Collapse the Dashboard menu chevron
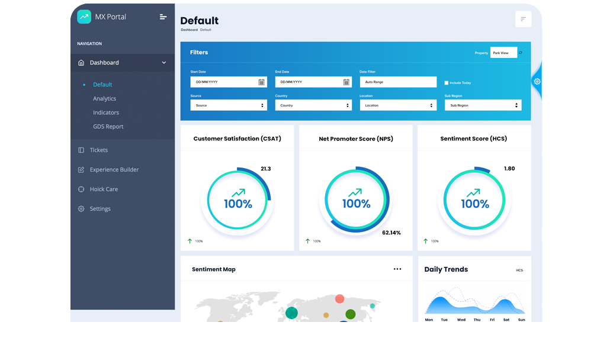This screenshot has height=364, width=610. pos(164,63)
